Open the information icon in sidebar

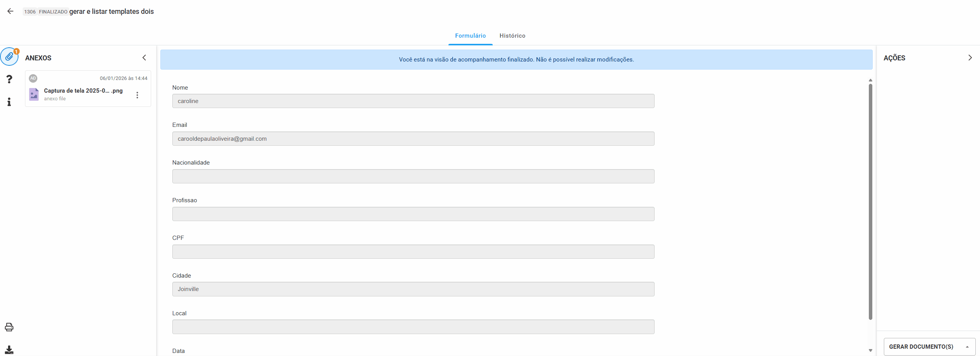coord(9,102)
